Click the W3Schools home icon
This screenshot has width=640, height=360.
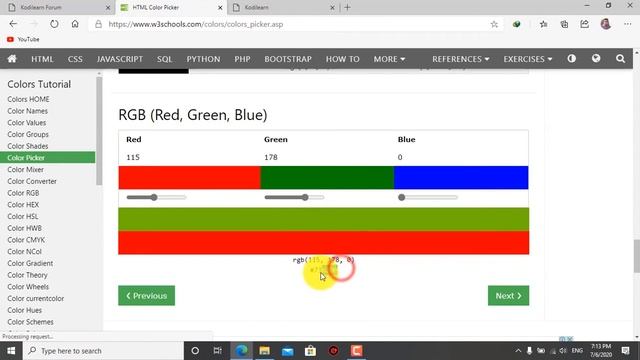(12, 59)
